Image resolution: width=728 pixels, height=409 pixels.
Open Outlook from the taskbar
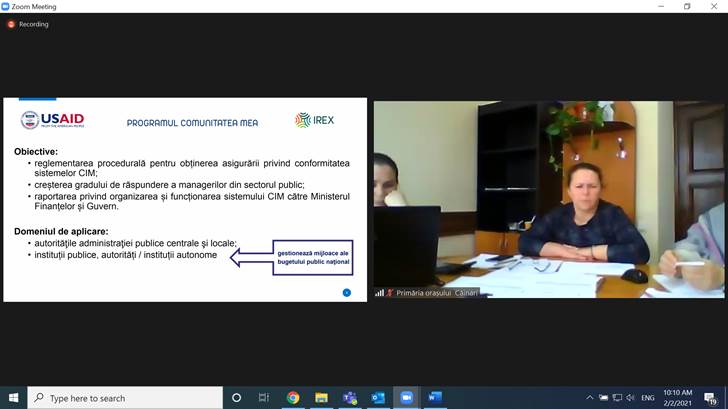[x=378, y=397]
